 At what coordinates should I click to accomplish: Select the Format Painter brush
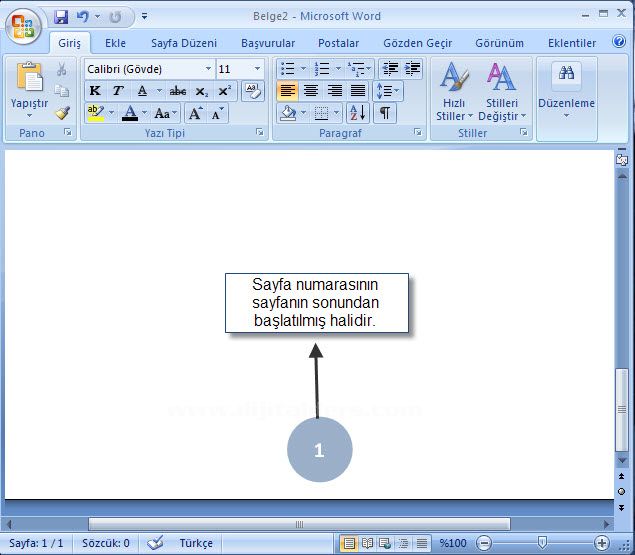(x=62, y=113)
